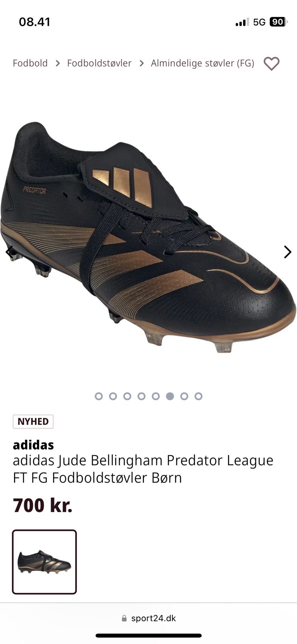Go to Fodboldstøvler breadcrumb link
The width and height of the screenshot is (297, 644).
(x=99, y=63)
